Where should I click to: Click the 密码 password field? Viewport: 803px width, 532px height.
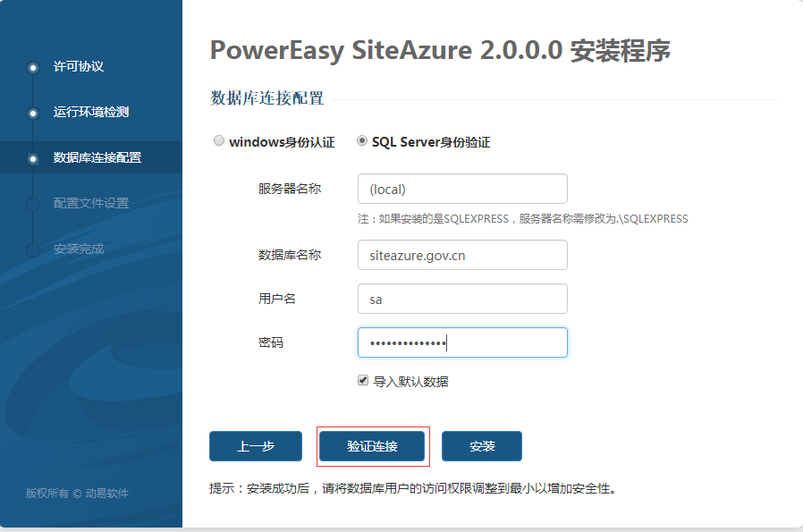(x=462, y=342)
